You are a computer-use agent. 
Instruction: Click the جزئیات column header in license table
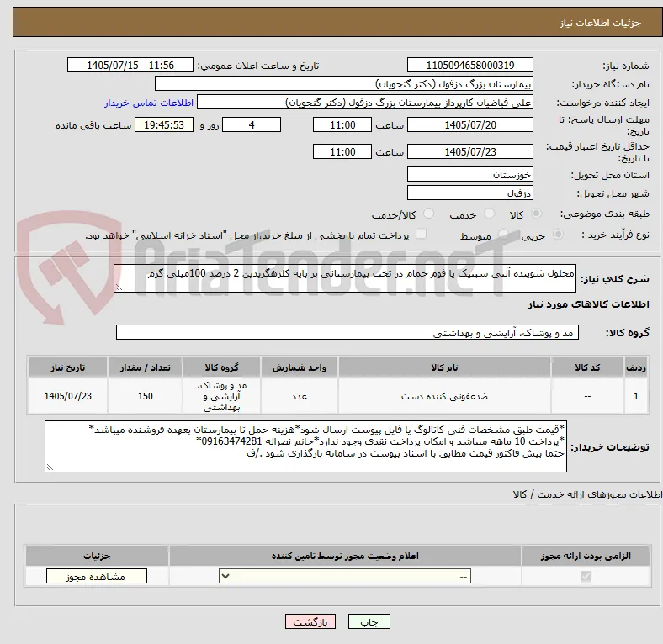point(97,556)
